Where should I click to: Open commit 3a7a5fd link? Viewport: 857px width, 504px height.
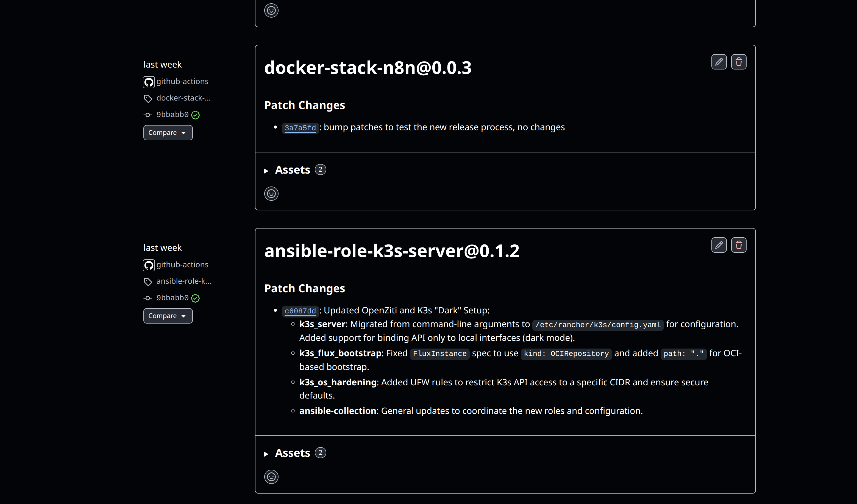(300, 128)
